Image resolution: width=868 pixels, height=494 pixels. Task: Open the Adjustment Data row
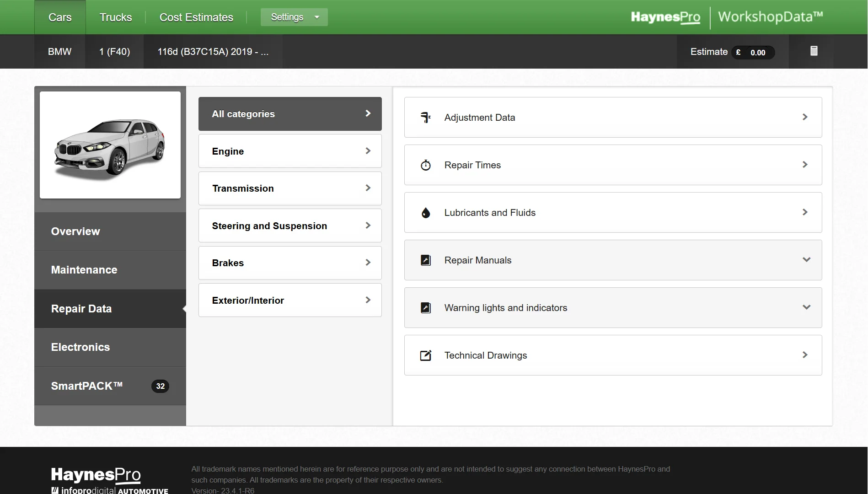tap(613, 118)
